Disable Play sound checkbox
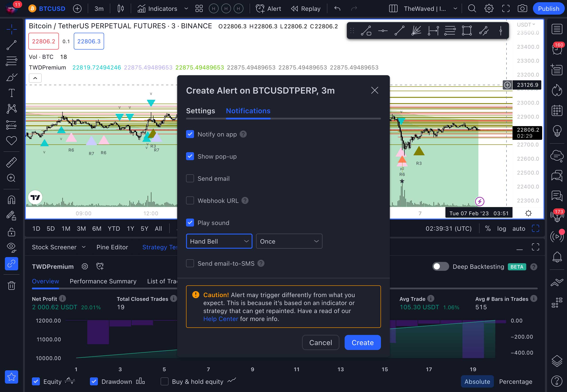 (190, 223)
